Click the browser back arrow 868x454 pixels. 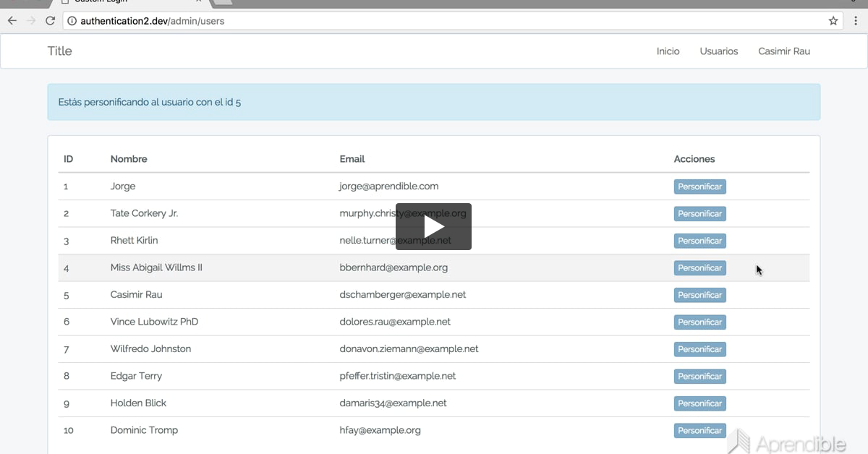[x=12, y=21]
